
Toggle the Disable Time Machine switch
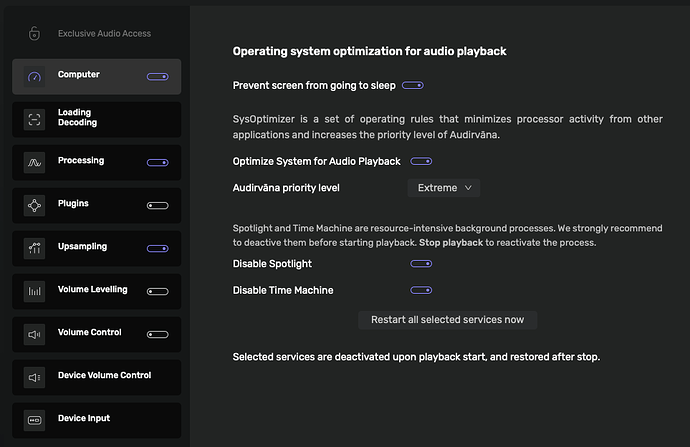click(421, 290)
